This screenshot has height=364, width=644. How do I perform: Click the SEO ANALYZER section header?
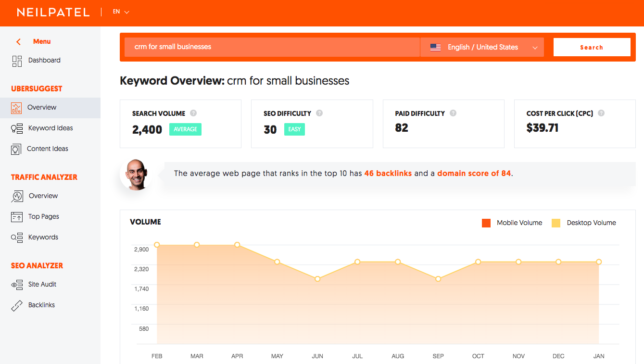37,266
